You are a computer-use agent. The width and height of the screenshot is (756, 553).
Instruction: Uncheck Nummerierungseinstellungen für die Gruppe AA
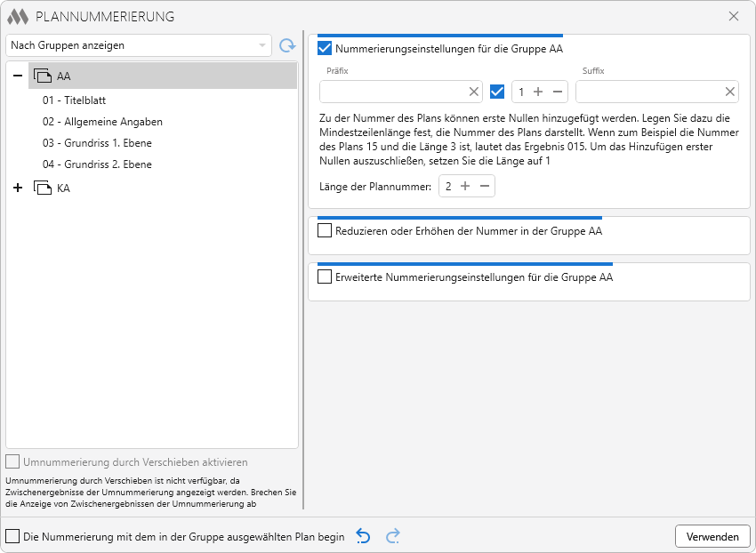[x=325, y=49]
